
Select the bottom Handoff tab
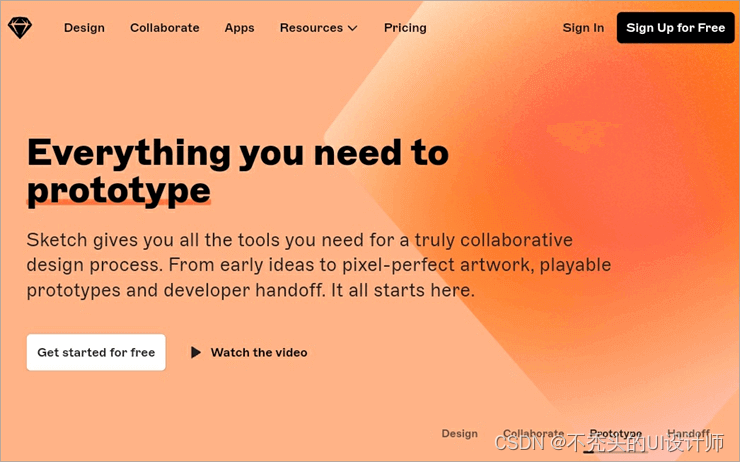point(689,433)
